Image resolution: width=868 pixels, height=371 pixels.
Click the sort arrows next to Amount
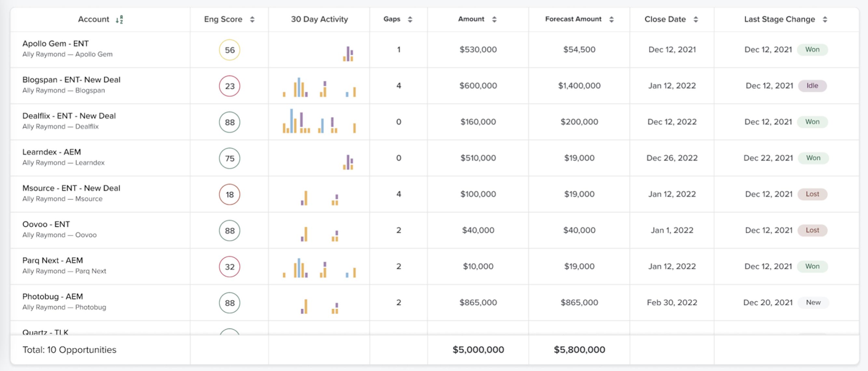494,19
